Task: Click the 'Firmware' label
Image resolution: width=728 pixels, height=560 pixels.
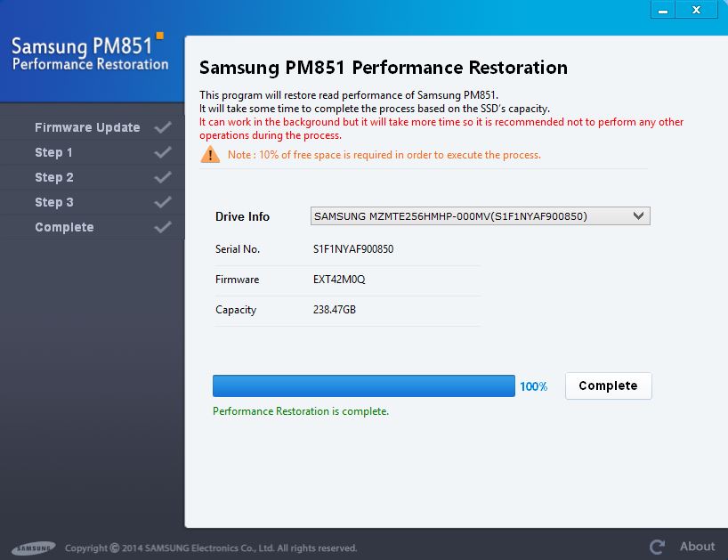Action: (237, 279)
